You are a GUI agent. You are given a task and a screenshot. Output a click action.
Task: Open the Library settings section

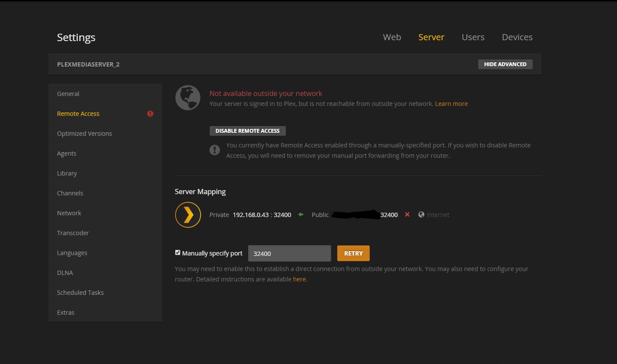tap(105, 173)
